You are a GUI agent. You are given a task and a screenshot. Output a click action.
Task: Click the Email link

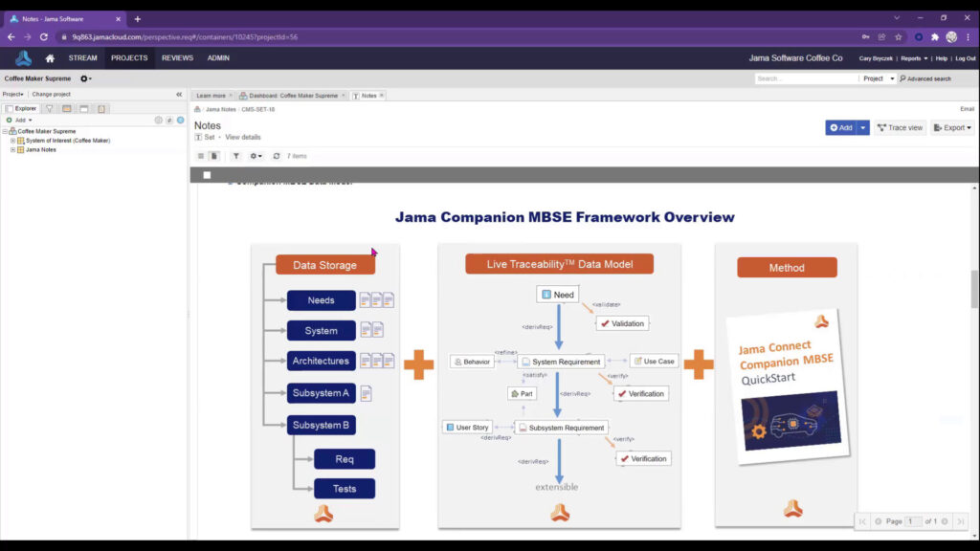tap(967, 109)
